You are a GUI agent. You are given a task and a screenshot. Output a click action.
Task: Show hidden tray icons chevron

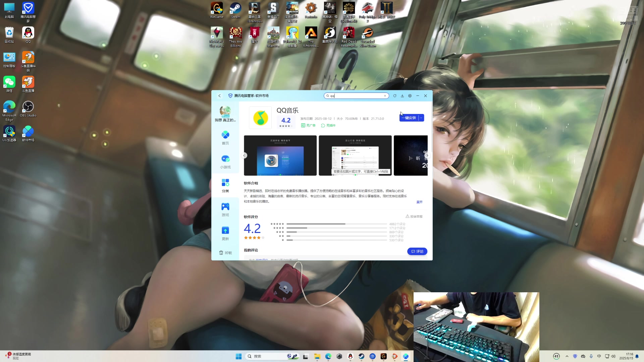click(567, 356)
